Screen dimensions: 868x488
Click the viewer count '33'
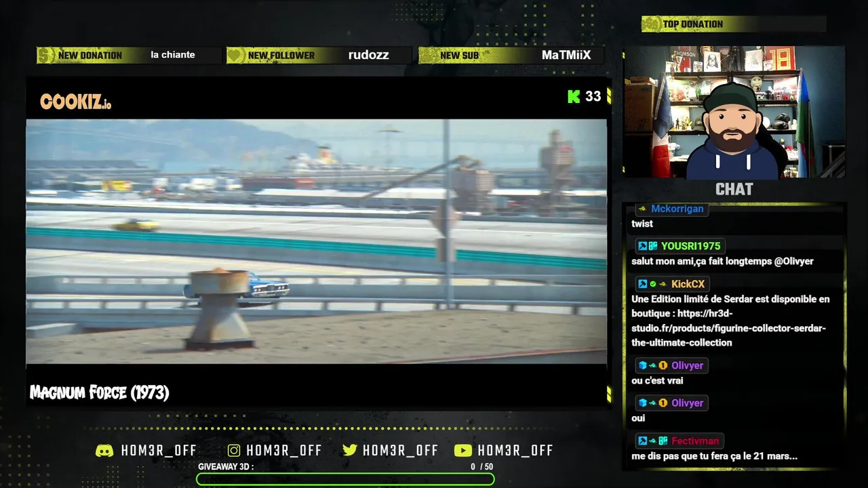click(593, 96)
